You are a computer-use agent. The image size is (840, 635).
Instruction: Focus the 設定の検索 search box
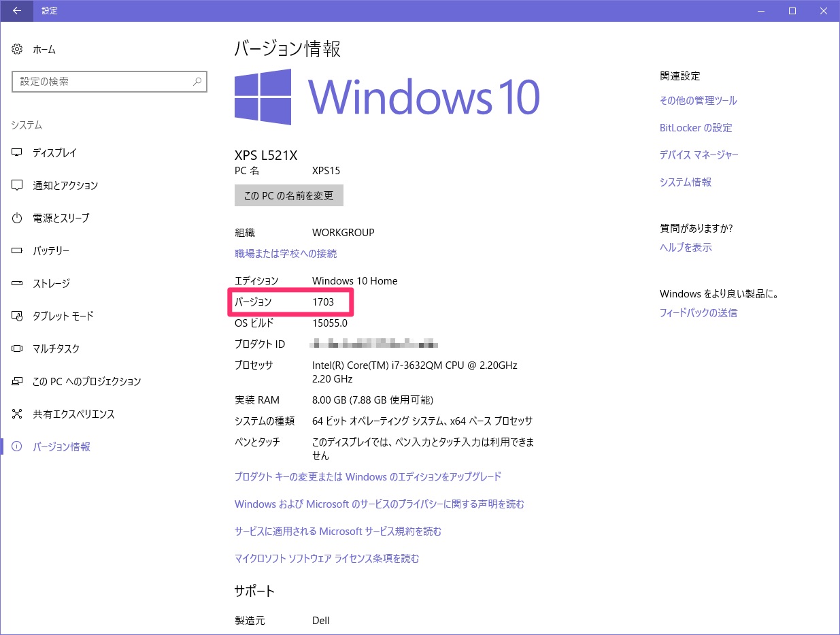pos(110,82)
